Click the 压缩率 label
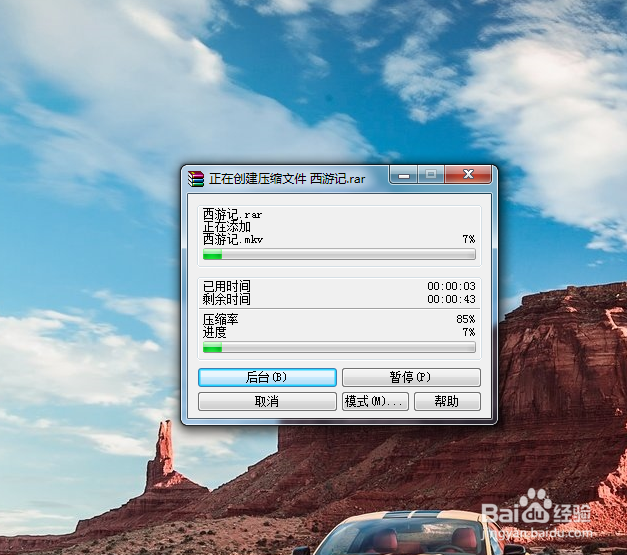 (221, 319)
